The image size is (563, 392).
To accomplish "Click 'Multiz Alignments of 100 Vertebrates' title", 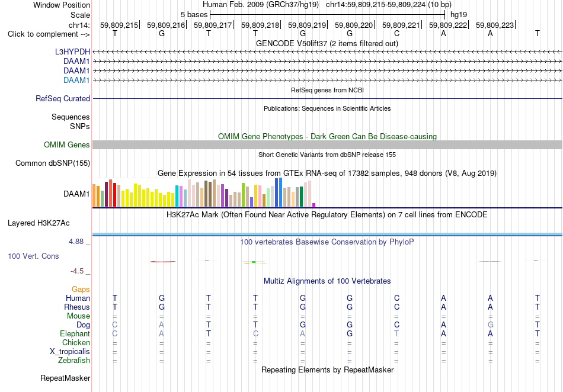I will tap(327, 281).
